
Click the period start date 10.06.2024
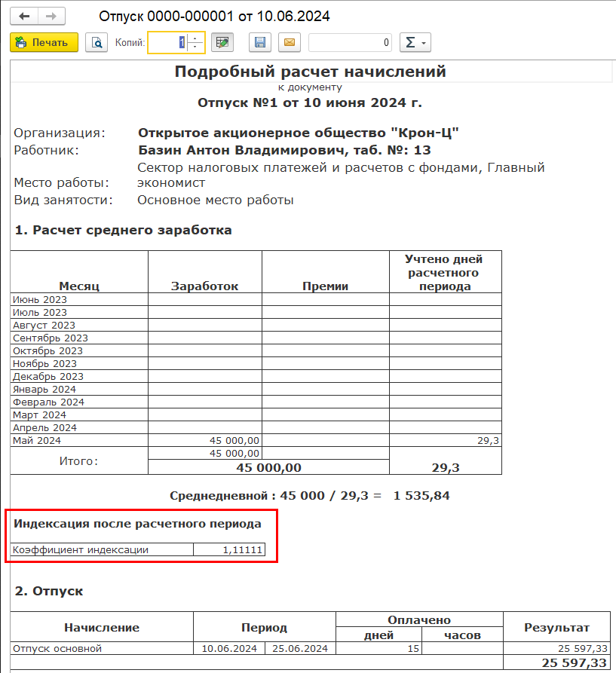(229, 649)
